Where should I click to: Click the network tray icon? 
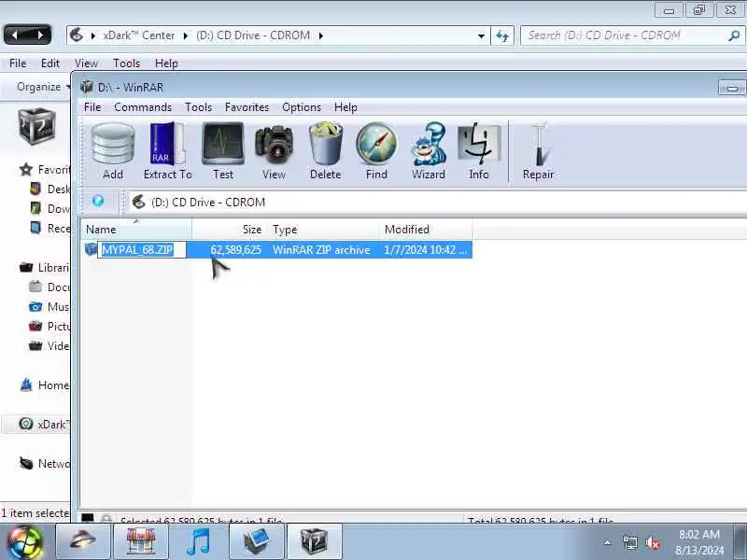pyautogui.click(x=629, y=543)
